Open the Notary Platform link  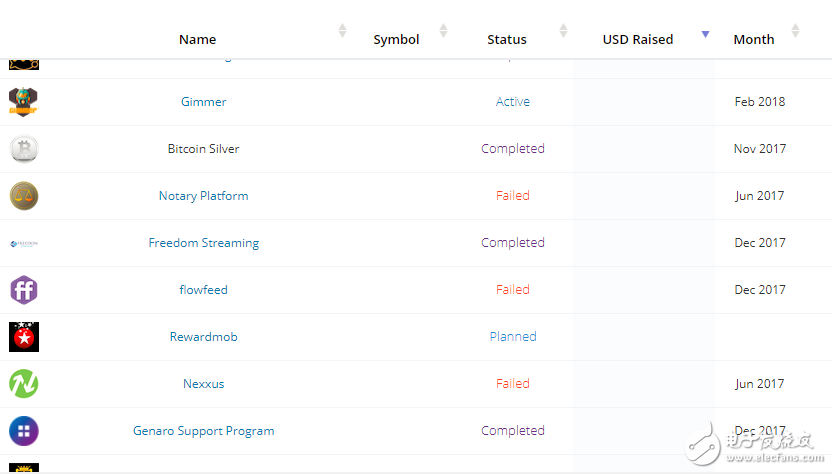tap(203, 196)
